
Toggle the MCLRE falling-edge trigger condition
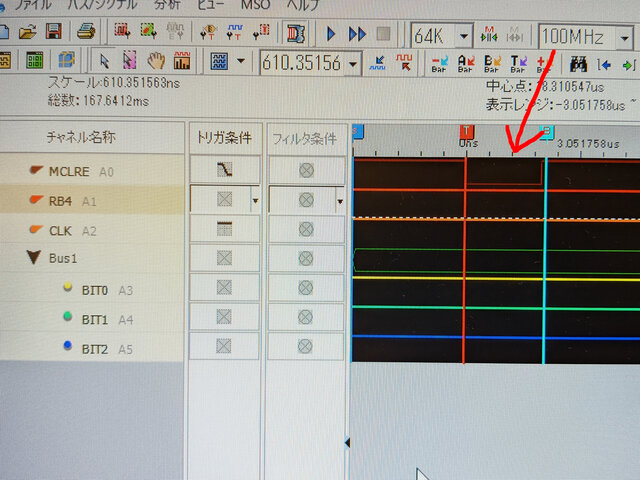coord(224,169)
